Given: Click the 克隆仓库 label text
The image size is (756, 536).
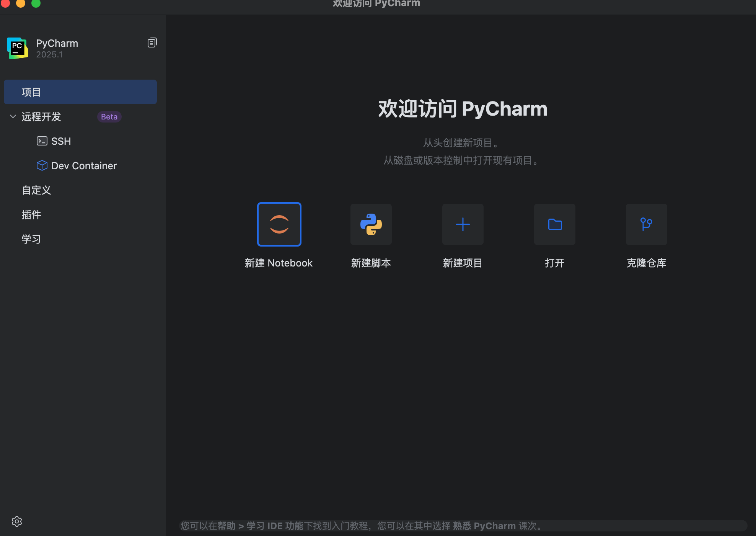Looking at the screenshot, I should [646, 263].
